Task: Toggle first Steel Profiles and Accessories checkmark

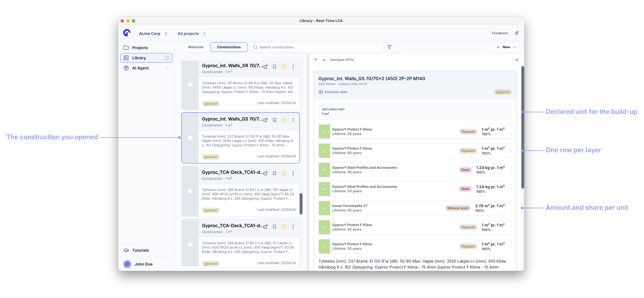Action: 324,170
